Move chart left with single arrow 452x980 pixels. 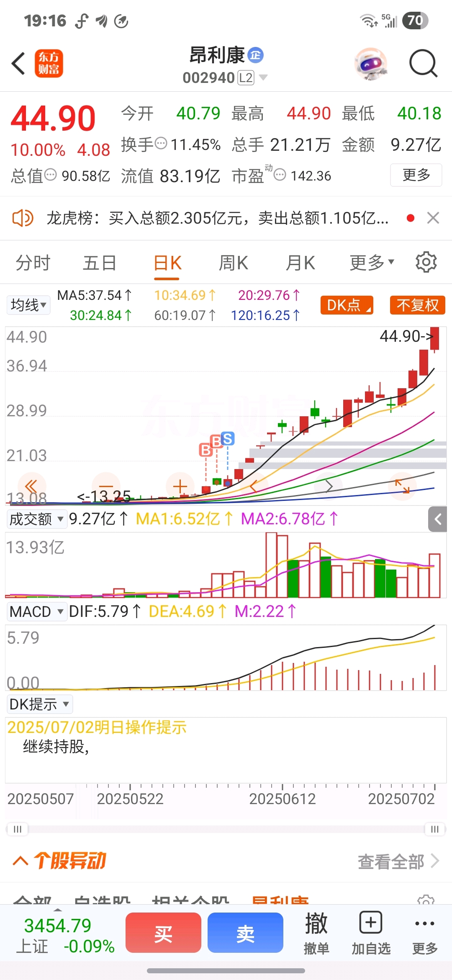coord(254,486)
